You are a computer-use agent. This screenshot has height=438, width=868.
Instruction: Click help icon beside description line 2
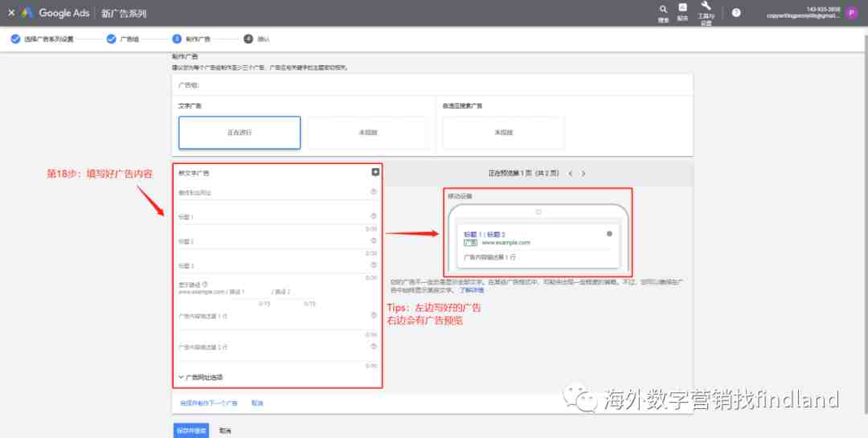[374, 346]
